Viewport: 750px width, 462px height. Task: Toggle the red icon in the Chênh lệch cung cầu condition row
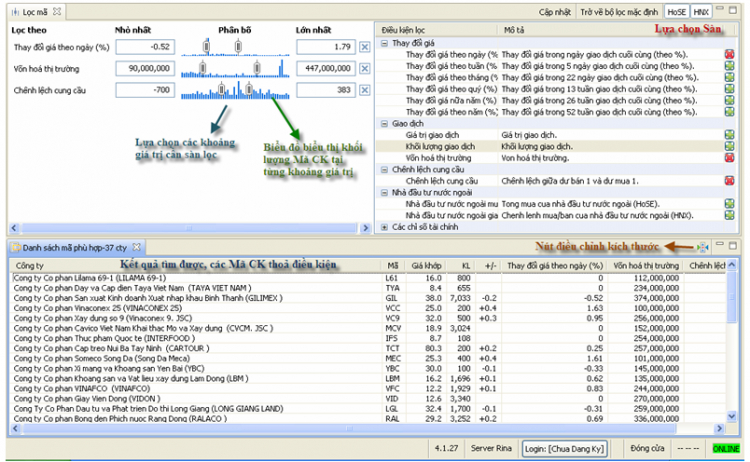pos(729,181)
